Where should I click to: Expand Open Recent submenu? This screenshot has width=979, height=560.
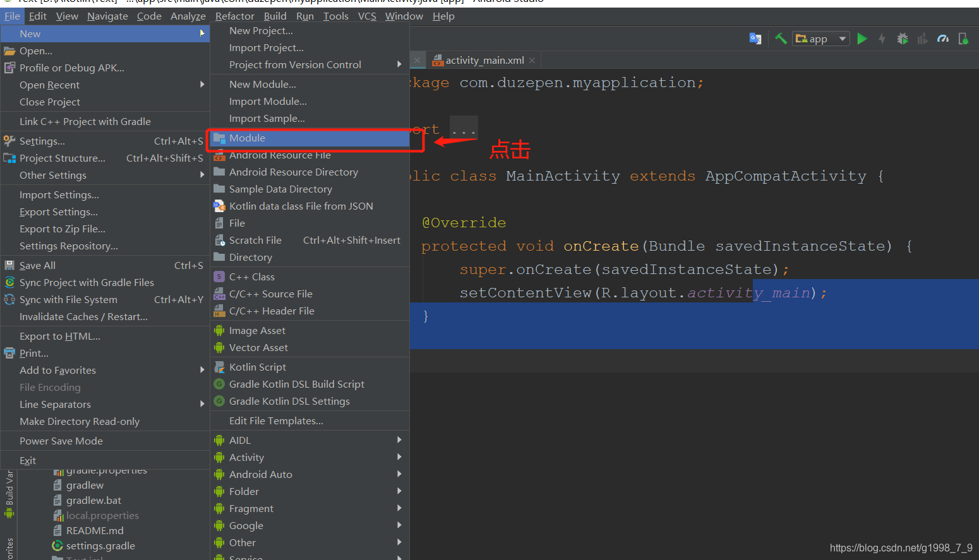pyautogui.click(x=105, y=85)
